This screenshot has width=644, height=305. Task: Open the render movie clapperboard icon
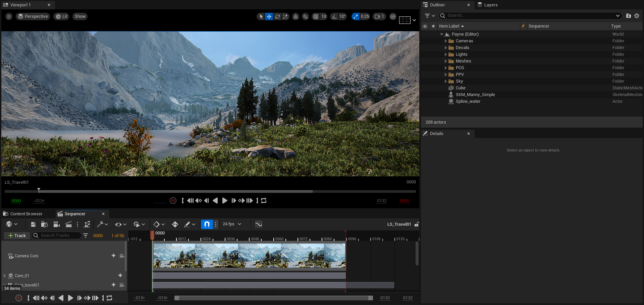point(68,224)
